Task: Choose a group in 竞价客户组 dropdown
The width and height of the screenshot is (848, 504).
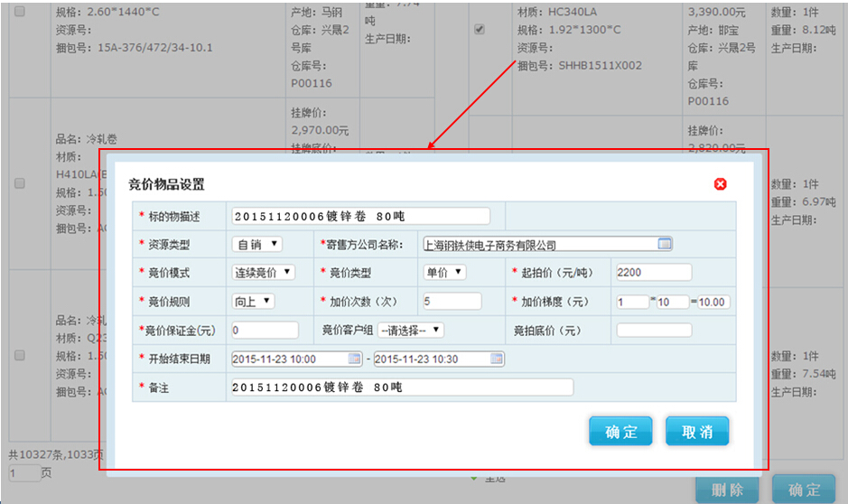Action: tap(410, 331)
